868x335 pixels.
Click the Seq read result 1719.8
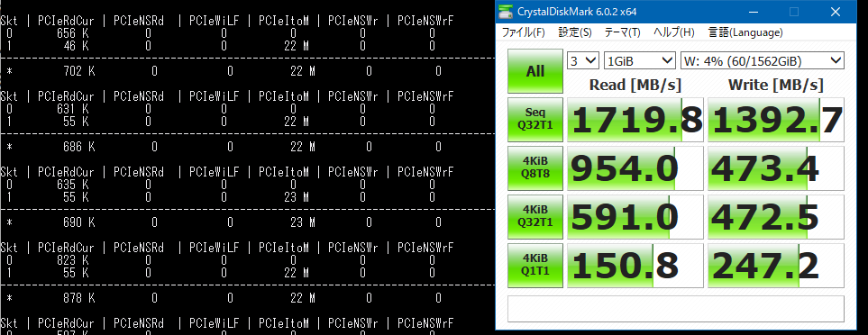pos(635,120)
